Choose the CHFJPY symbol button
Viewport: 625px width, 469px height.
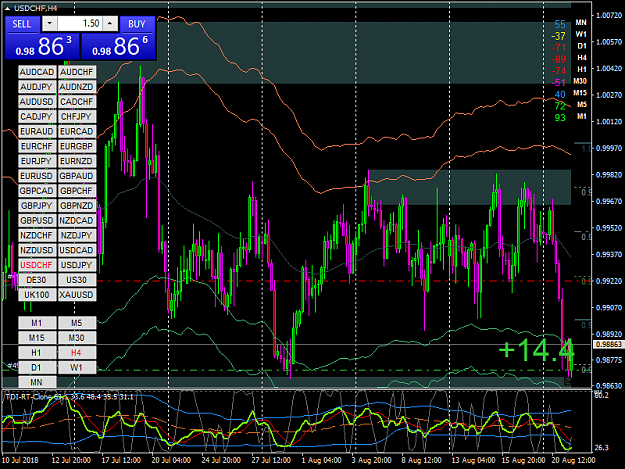77,116
